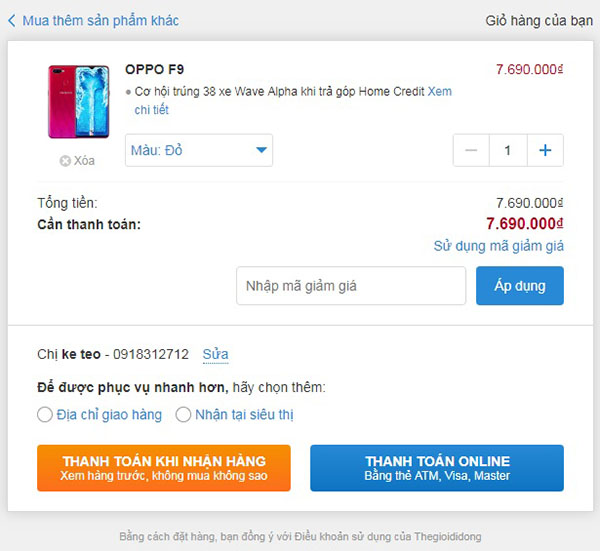Select the Địa chỉ giao hàng radio
This screenshot has height=551, width=600.
(45, 414)
